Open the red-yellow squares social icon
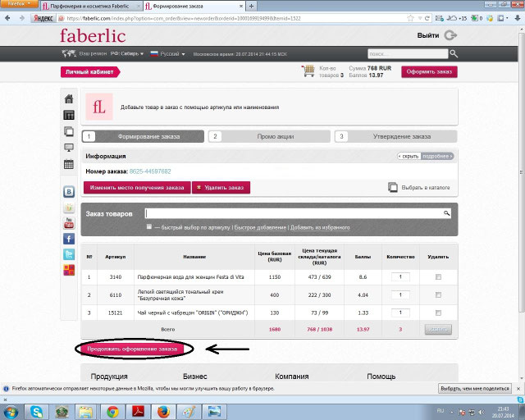The height and width of the screenshot is (420, 525). tap(69, 270)
